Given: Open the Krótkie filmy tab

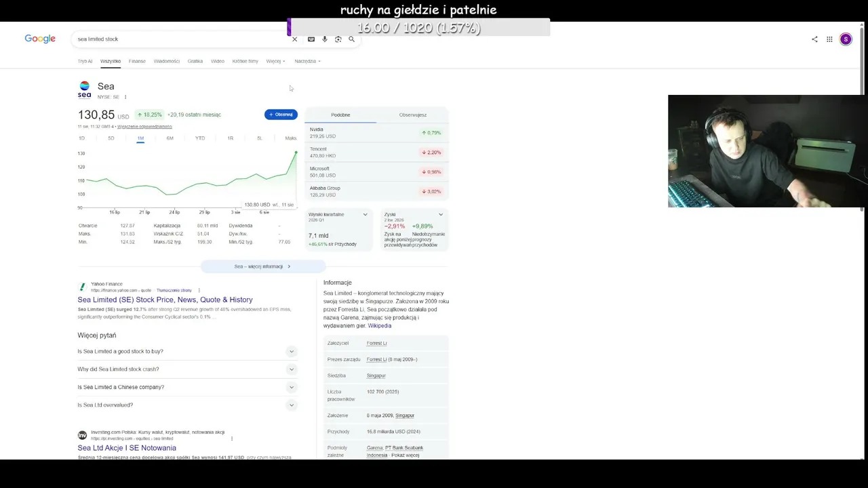Looking at the screenshot, I should (245, 61).
